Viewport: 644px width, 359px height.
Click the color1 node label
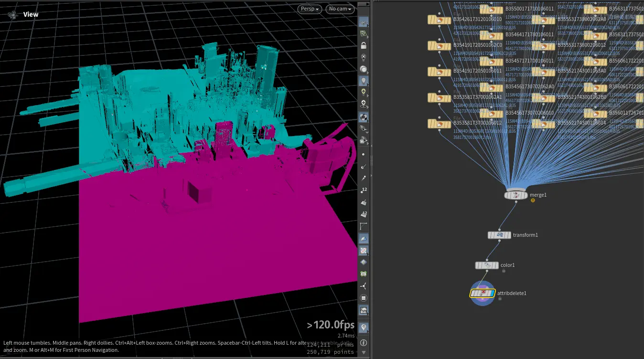507,265
